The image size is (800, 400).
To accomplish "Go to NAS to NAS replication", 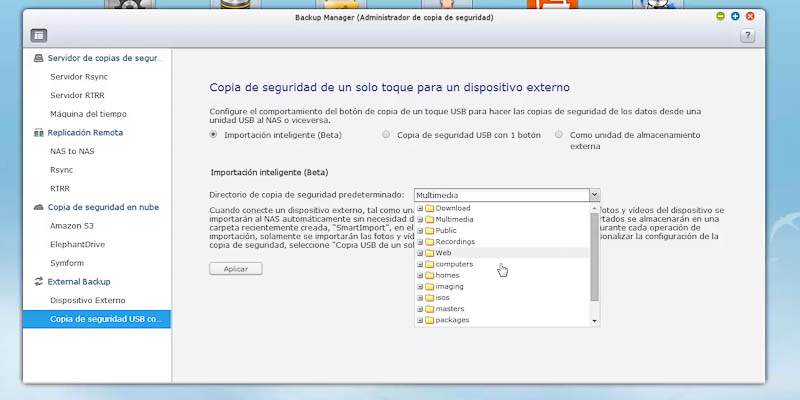I will [x=72, y=151].
